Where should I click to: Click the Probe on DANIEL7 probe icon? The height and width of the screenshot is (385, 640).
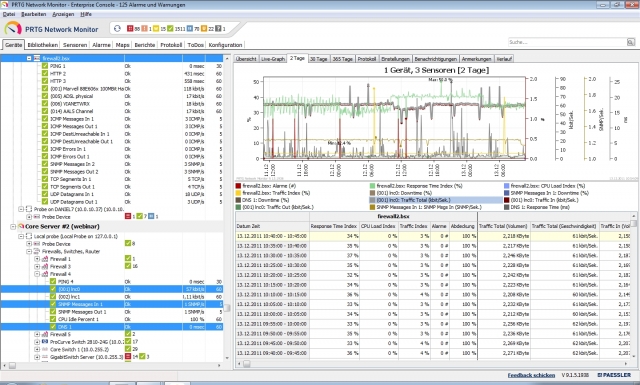[x=29, y=209]
